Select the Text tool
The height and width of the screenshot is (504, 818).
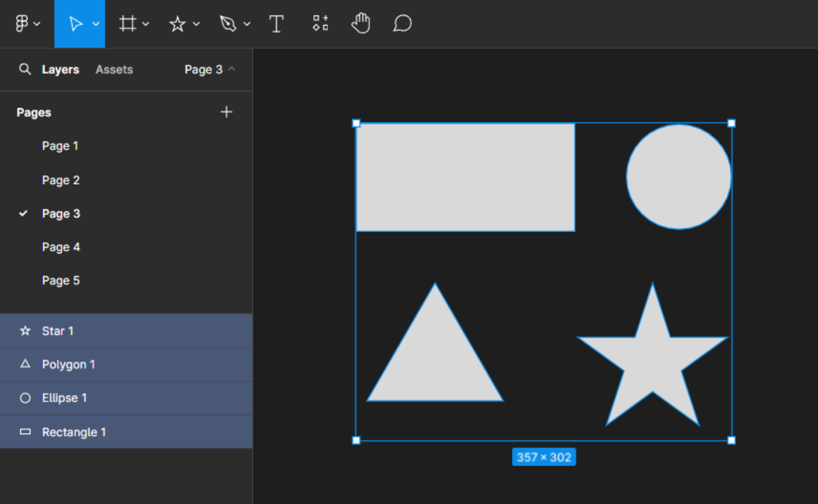276,24
